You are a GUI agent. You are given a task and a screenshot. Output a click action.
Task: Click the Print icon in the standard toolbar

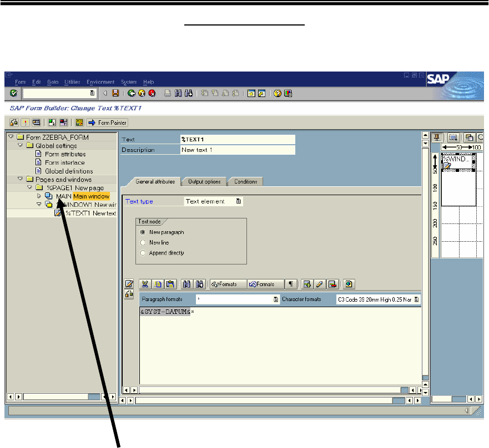point(168,93)
